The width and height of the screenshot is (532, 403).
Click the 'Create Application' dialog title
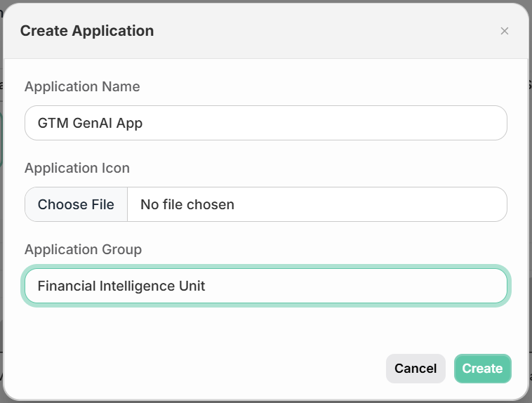[87, 31]
